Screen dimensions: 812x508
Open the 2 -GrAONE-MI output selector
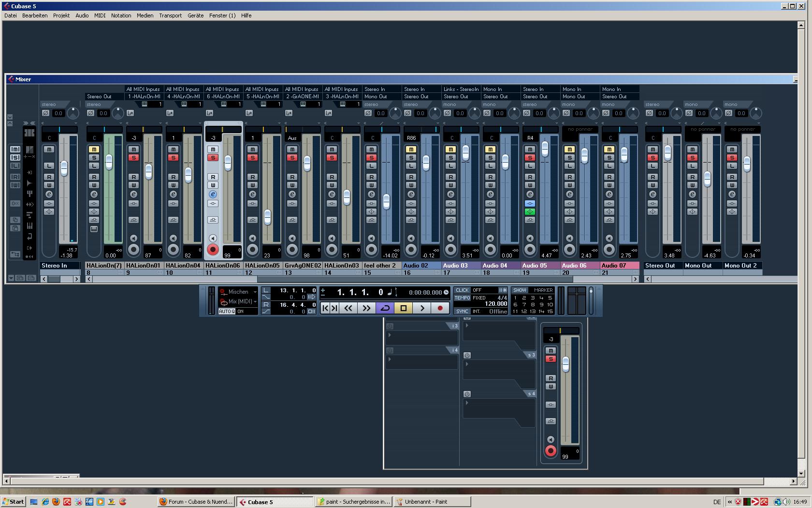click(x=303, y=97)
